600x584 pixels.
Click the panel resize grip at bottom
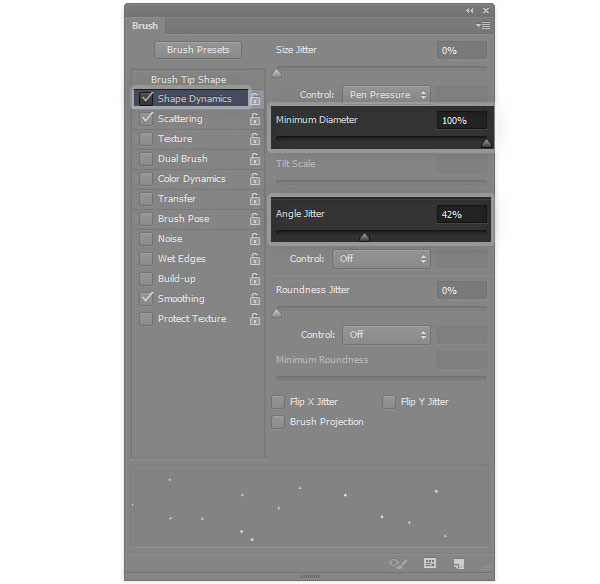coord(309,576)
